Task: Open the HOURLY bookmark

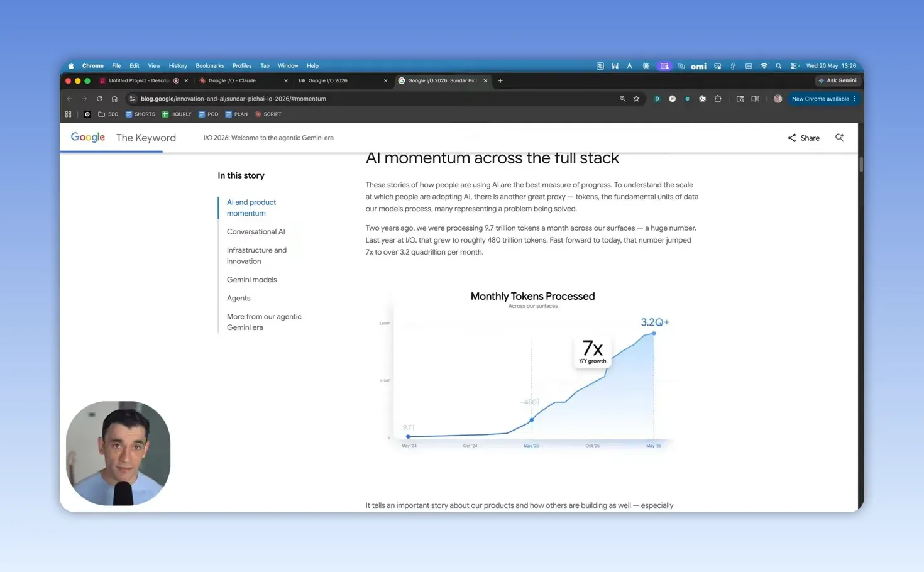Action: pyautogui.click(x=177, y=114)
